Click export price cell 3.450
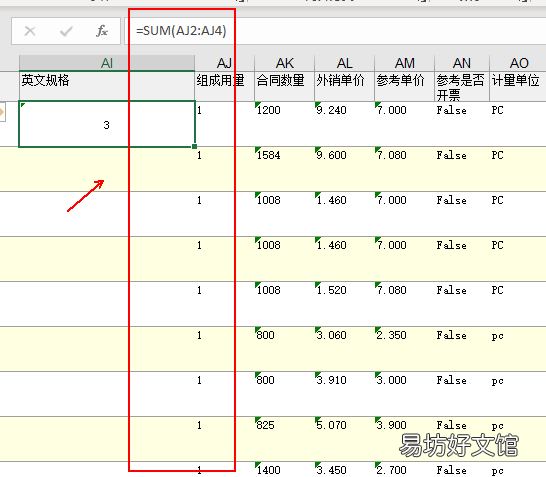The height and width of the screenshot is (477, 546). coord(344,470)
